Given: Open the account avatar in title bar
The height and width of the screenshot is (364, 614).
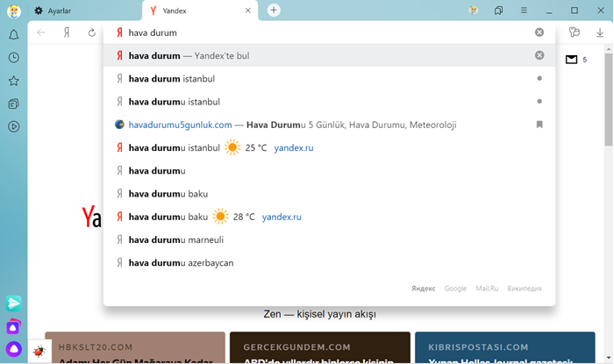Looking at the screenshot, I should point(474,11).
